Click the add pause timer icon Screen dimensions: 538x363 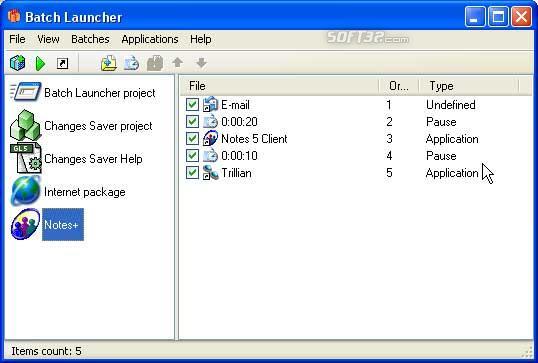(131, 63)
